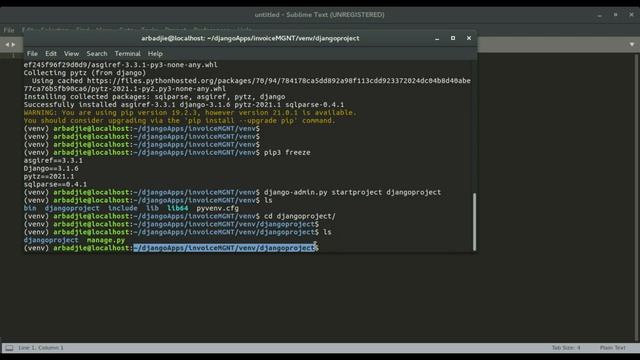The image size is (640, 360).
Task: Click 'bin' directory in ls output
Action: pyautogui.click(x=30, y=208)
